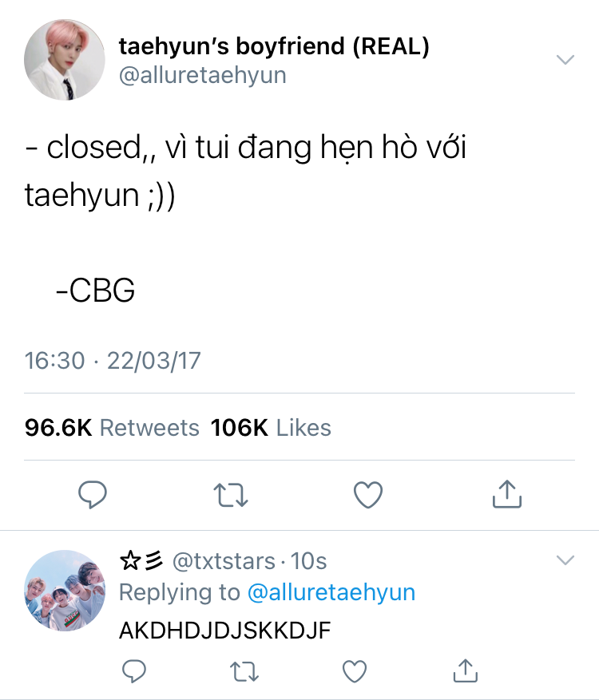This screenshot has height=700, width=599.
Task: Like the main tweet with heart icon
Action: pyautogui.click(x=368, y=495)
